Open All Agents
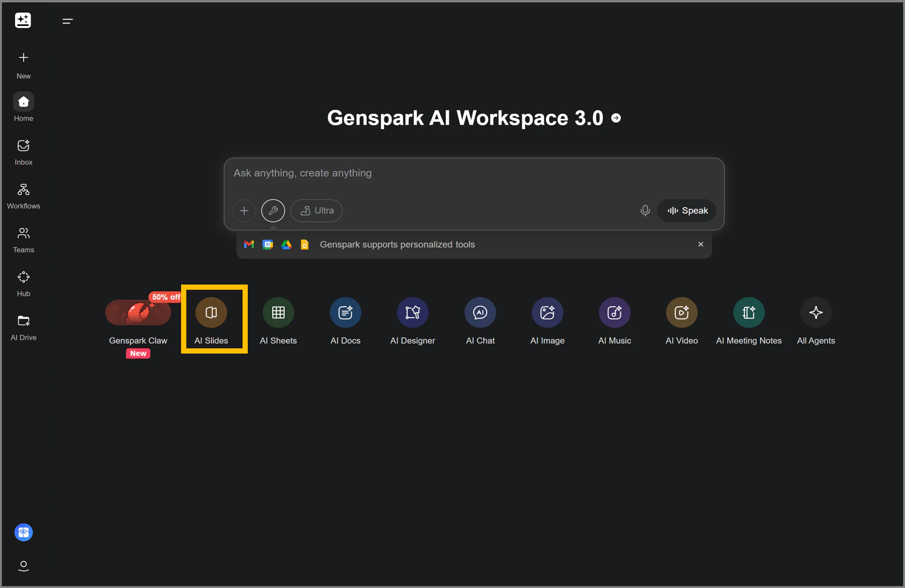Image resolution: width=905 pixels, height=588 pixels. [816, 322]
